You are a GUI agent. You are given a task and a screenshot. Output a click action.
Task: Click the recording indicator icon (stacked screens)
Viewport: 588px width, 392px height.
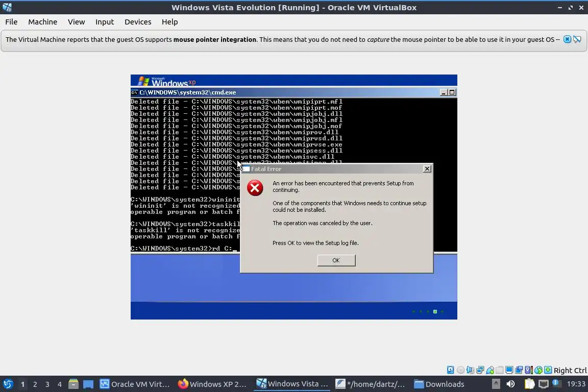point(519,370)
